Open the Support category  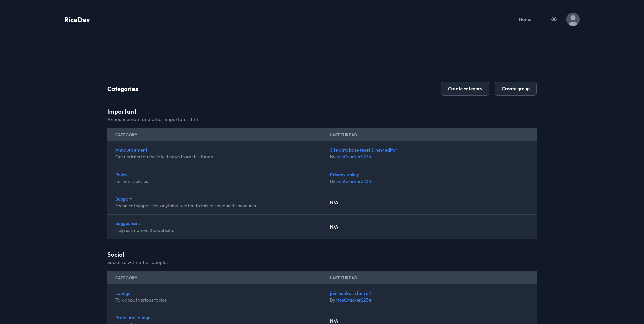[123, 199]
